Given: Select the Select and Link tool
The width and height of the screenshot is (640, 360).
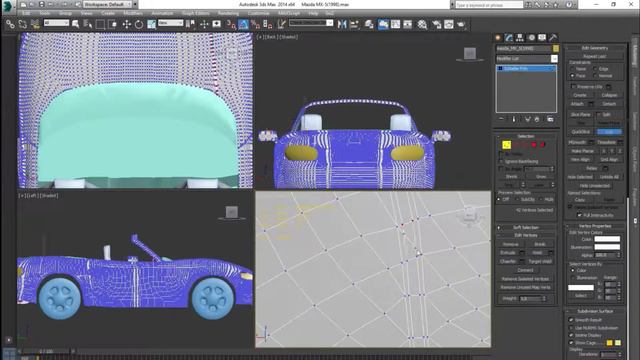Looking at the screenshot, I should [x=10, y=24].
